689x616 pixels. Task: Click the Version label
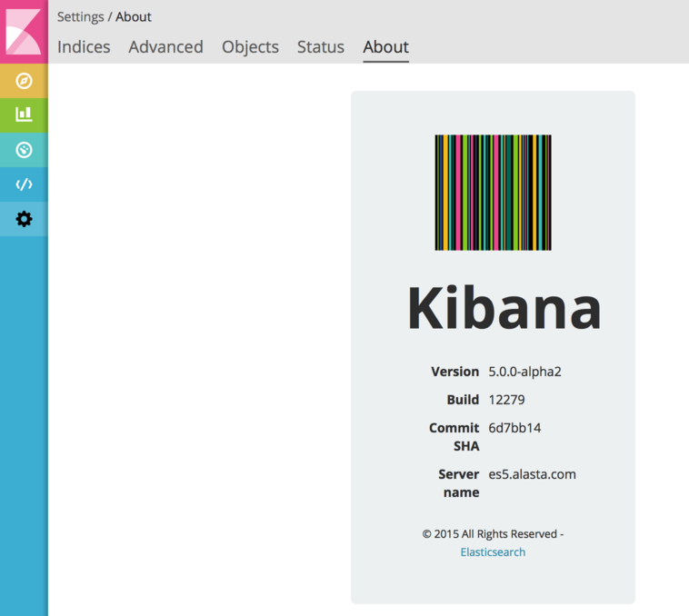[454, 372]
